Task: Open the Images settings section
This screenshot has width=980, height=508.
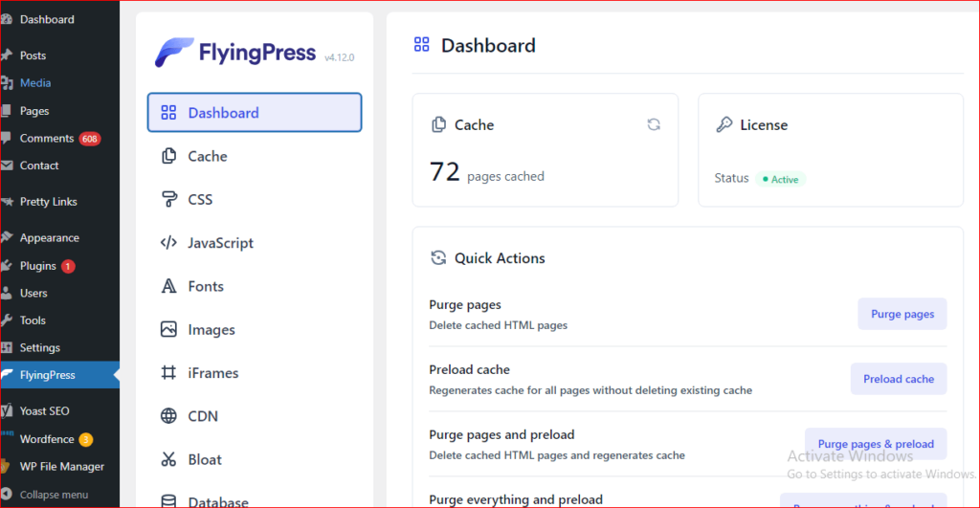Action: [255, 329]
